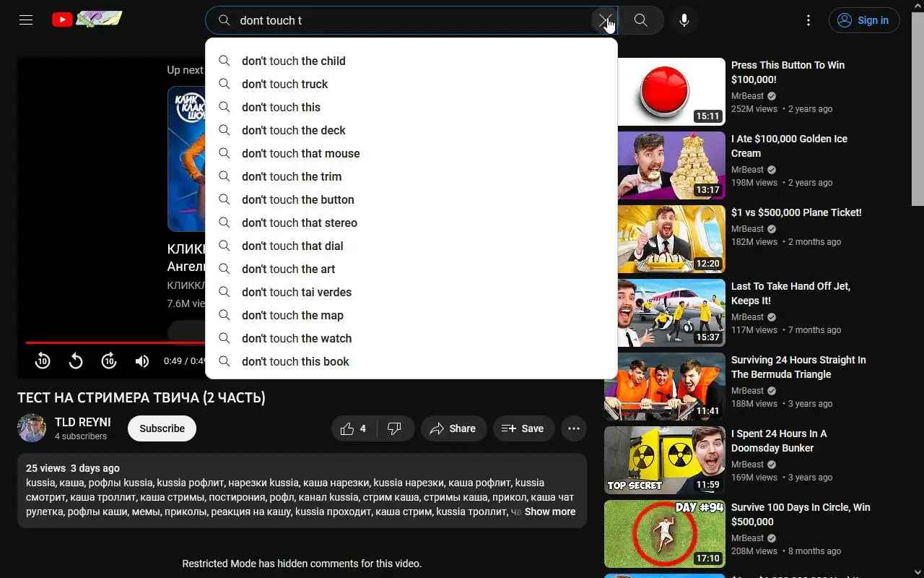Click the "Up next" video thumbnail in player
Image resolution: width=924 pixels, height=578 pixels.
tap(186, 159)
